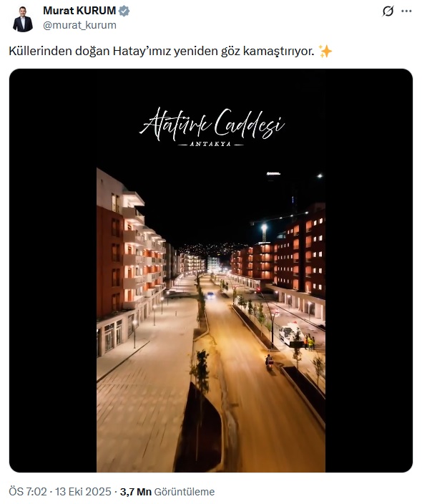Click the Murat KURUM display name
This screenshot has height=504, width=422.
79,11
